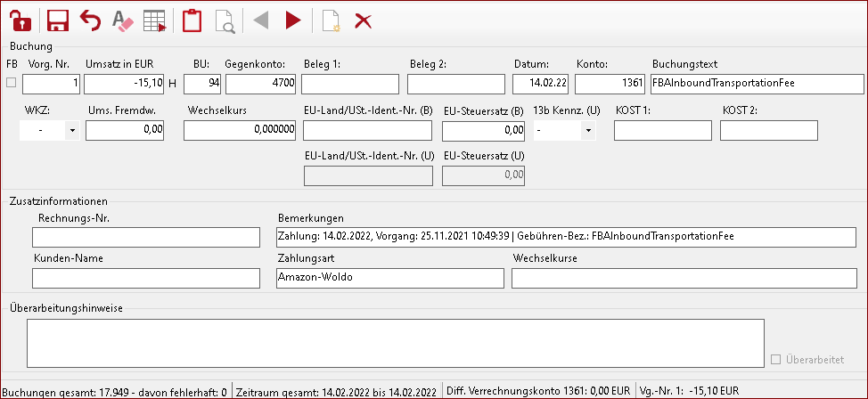The height and width of the screenshot is (399, 868).
Task: Enable the Überarbeitet checkbox
Action: click(x=775, y=360)
